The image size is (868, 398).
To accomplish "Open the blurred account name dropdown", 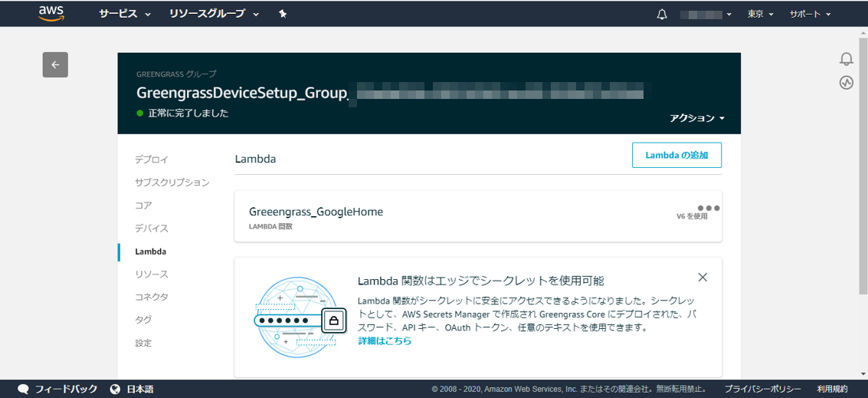I will [x=706, y=15].
